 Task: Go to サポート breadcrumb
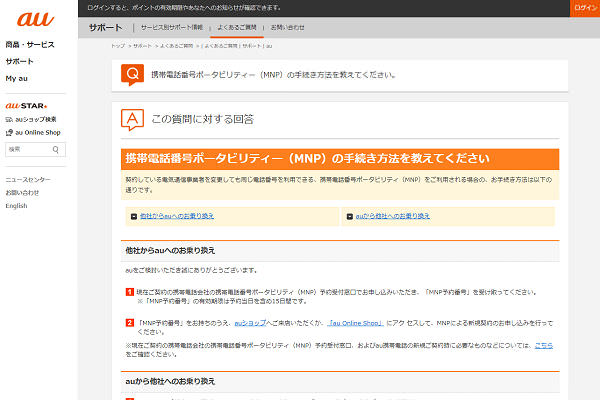(x=142, y=46)
